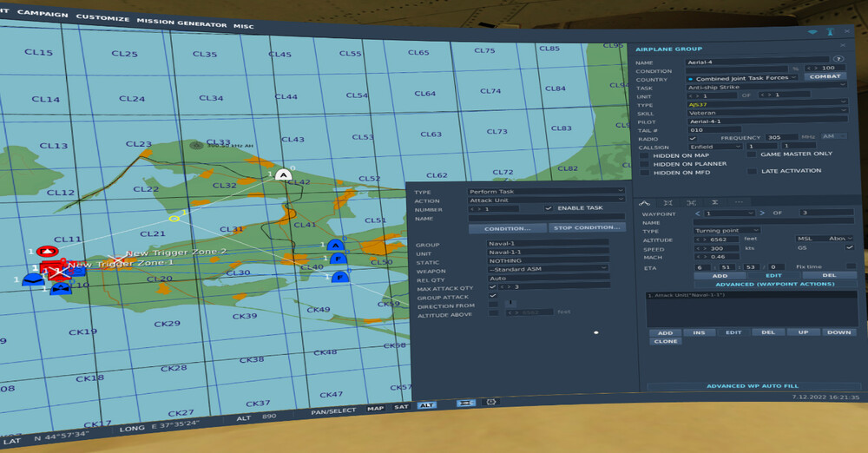Image resolution: width=868 pixels, height=453 pixels.
Task: Select the white aircraft marker near CL42
Action: pos(282,174)
